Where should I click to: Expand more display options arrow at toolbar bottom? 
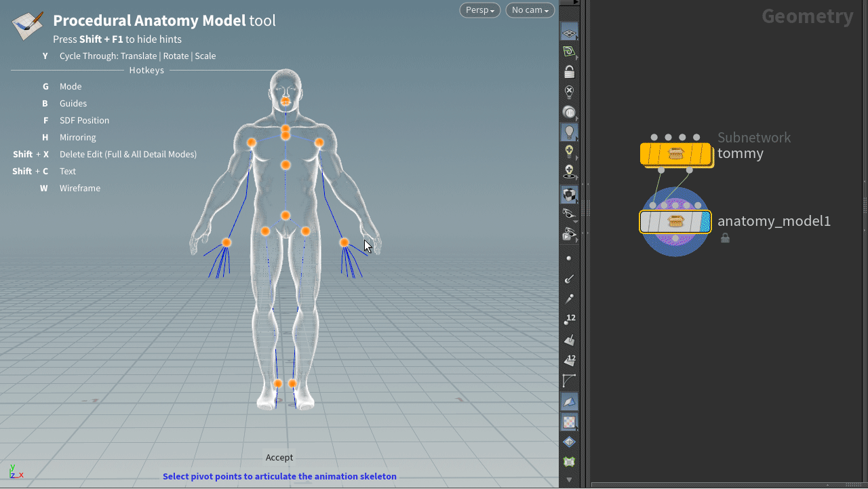point(569,480)
